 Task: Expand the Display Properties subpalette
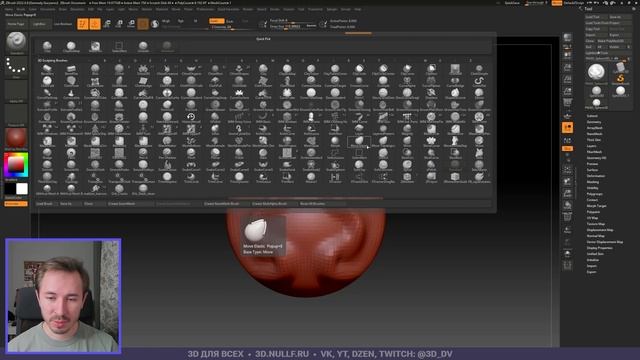click(599, 248)
